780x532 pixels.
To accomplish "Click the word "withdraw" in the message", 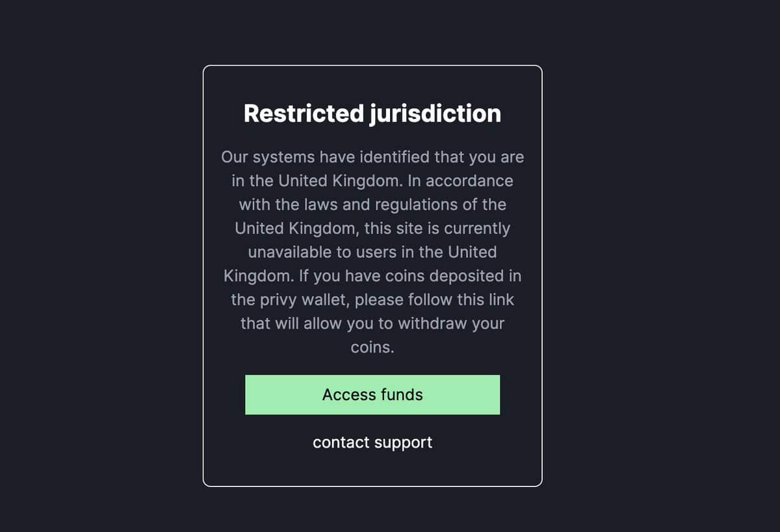I will pos(432,323).
